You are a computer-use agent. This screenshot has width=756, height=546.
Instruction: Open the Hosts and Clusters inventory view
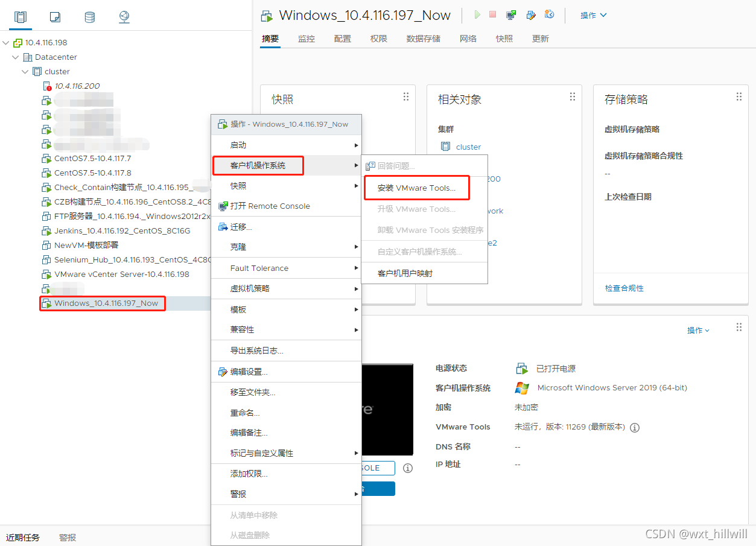click(x=21, y=17)
